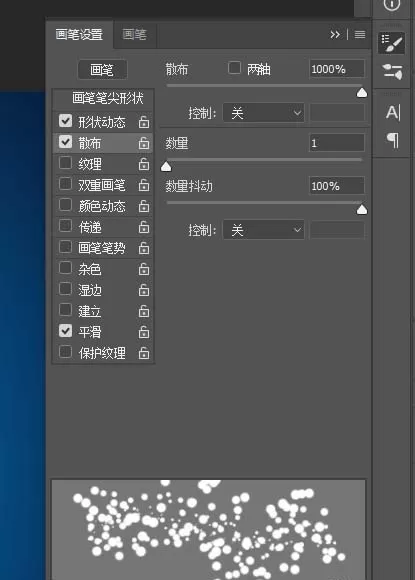Click the brush stroke preview area
Viewport: 415px width, 580px height.
click(x=208, y=530)
